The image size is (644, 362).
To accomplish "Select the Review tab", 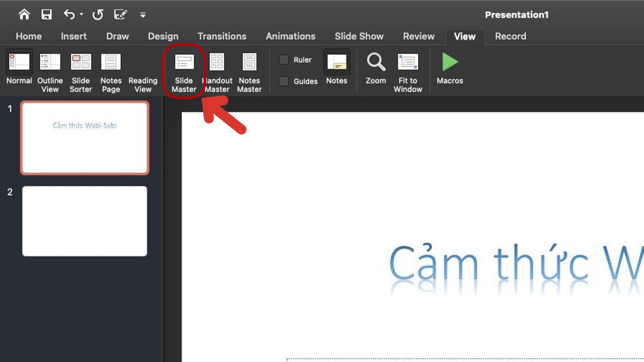I will point(419,36).
